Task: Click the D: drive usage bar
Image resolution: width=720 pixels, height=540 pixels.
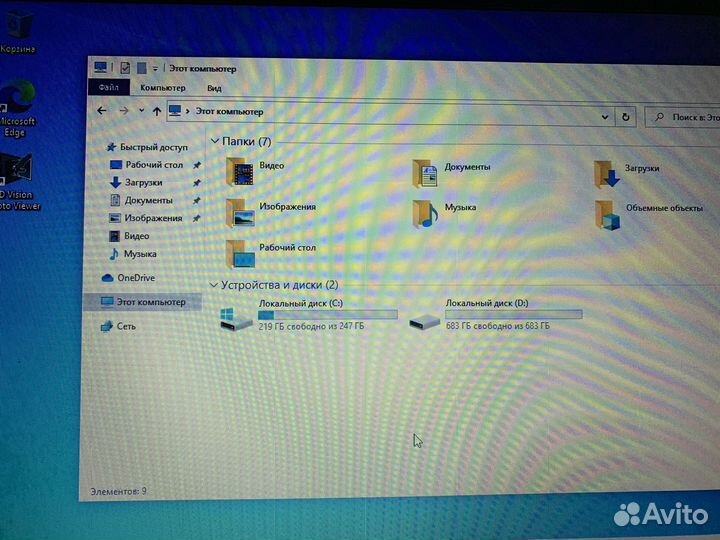Action: (x=514, y=315)
